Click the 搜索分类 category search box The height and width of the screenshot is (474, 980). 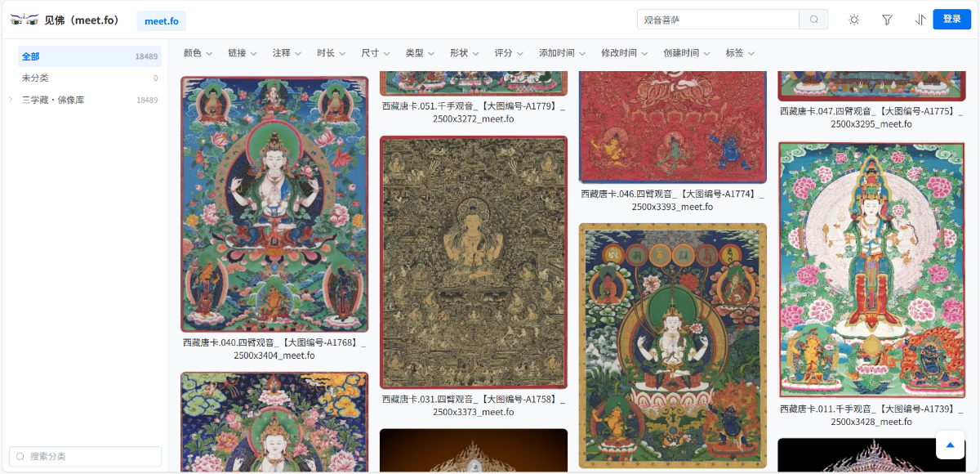(85, 456)
